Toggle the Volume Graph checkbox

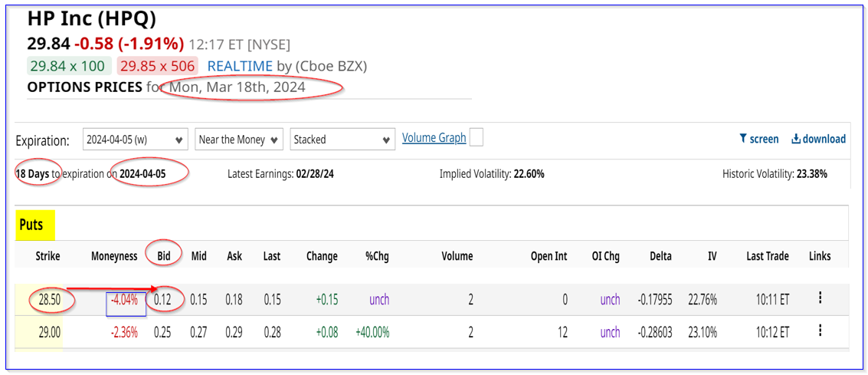point(476,138)
